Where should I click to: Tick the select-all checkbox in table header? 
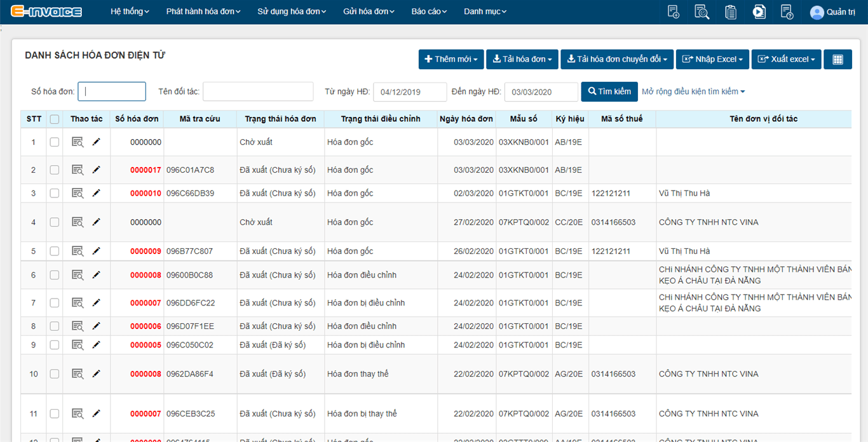tap(55, 119)
